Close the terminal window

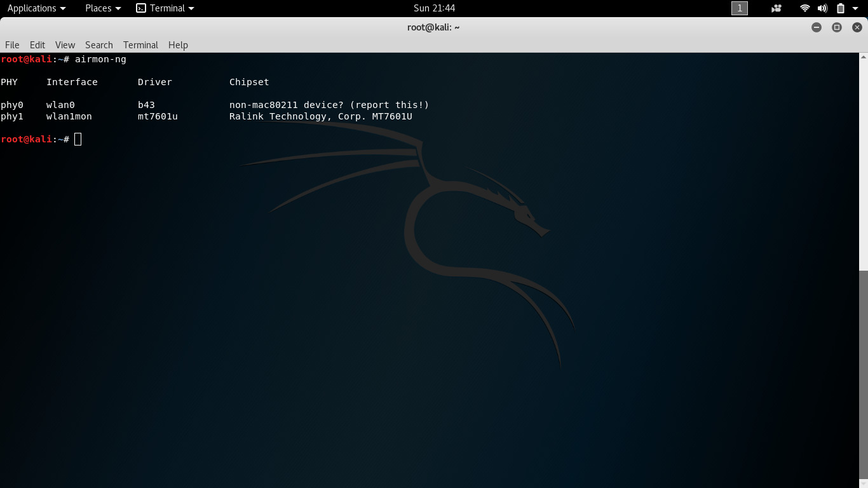click(x=857, y=27)
